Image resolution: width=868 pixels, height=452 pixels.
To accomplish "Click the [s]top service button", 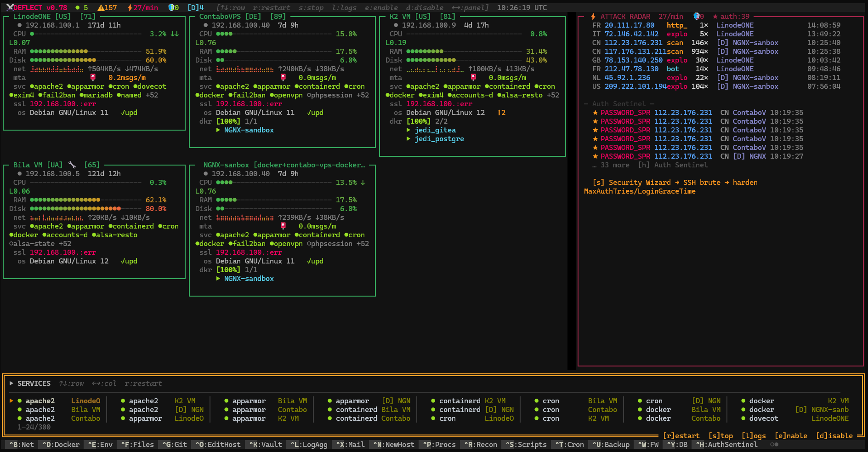I will click(720, 436).
